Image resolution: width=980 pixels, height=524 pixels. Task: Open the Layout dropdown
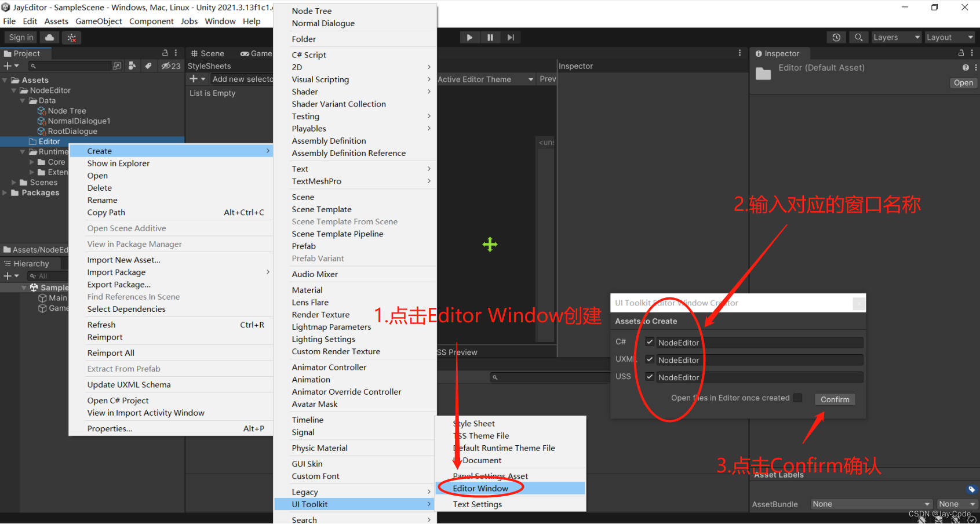click(x=950, y=37)
